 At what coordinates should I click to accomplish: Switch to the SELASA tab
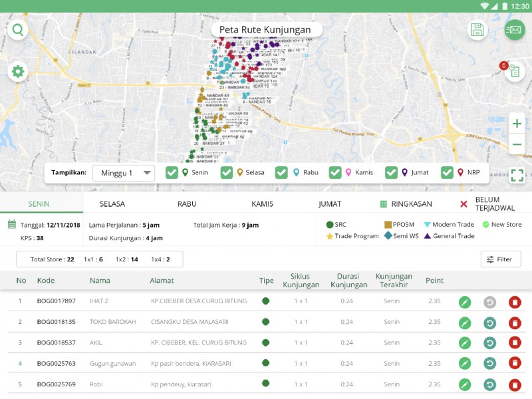[x=112, y=204]
